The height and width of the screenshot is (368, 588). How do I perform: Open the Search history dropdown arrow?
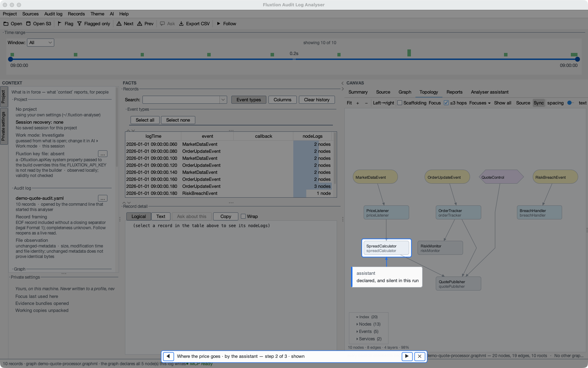pos(223,100)
